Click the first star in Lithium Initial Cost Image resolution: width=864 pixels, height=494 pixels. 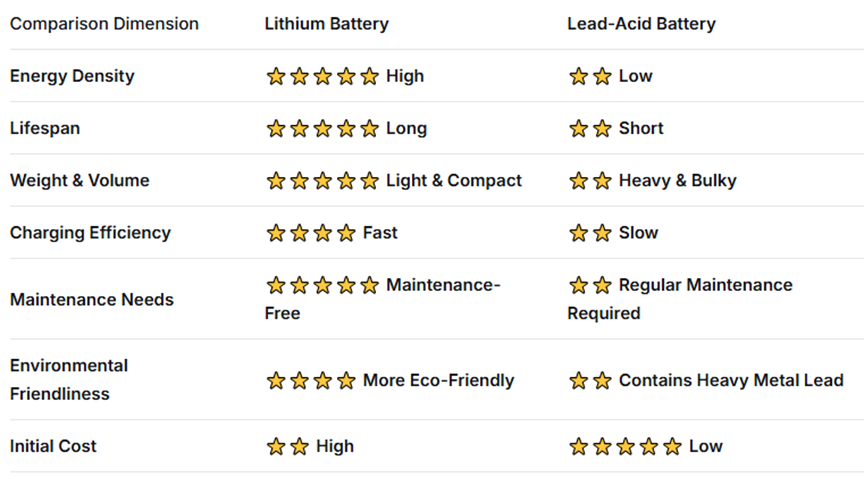tap(276, 446)
